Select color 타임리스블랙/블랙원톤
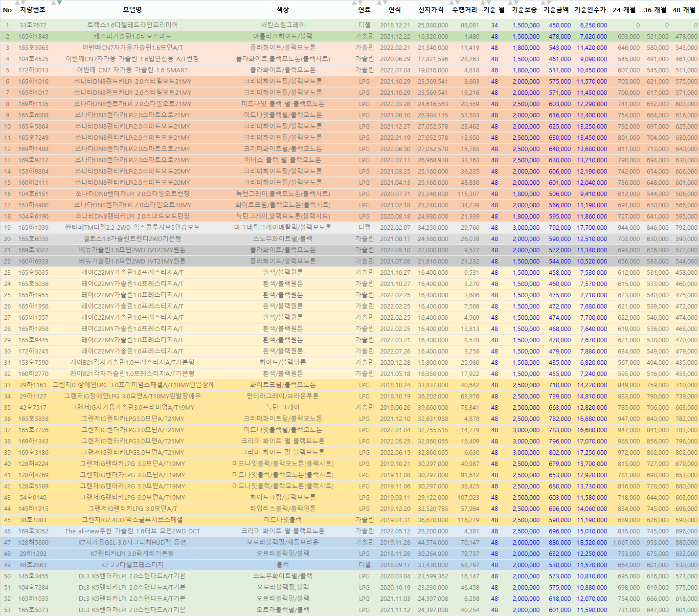 pyautogui.click(x=283, y=508)
